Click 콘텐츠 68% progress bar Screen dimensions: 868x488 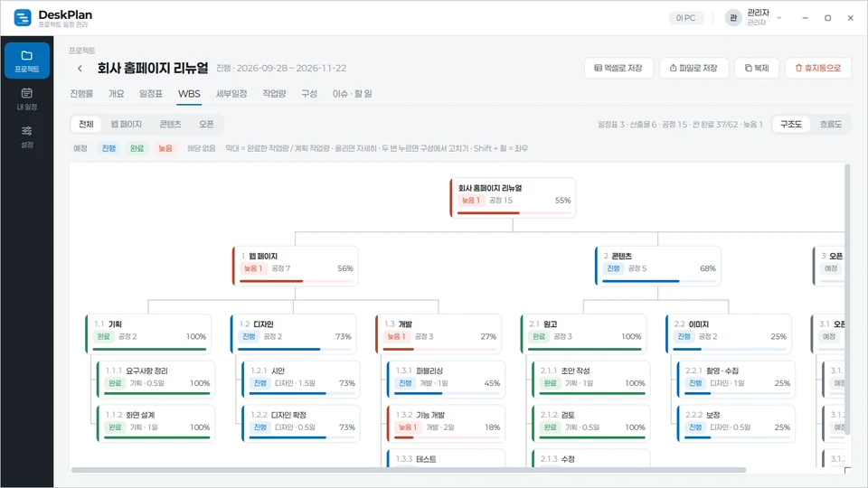click(x=659, y=280)
